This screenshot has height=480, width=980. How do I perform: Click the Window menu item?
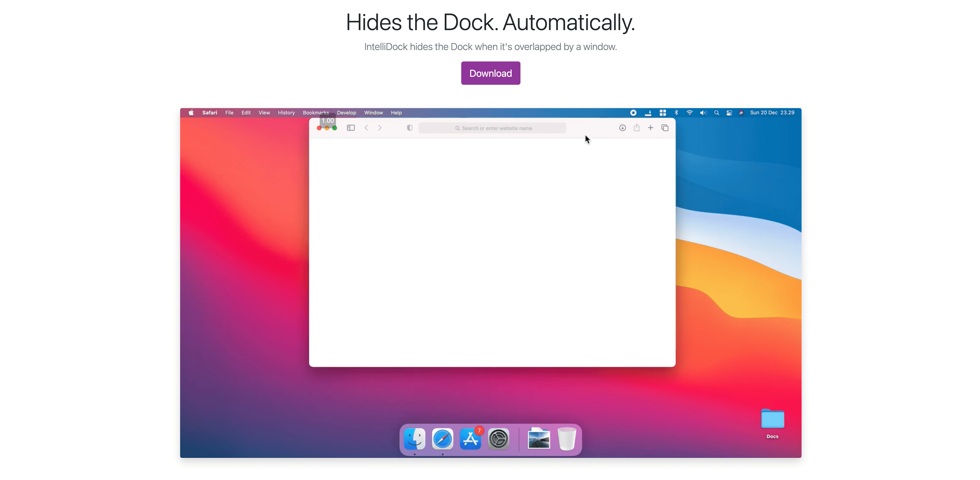click(x=373, y=113)
